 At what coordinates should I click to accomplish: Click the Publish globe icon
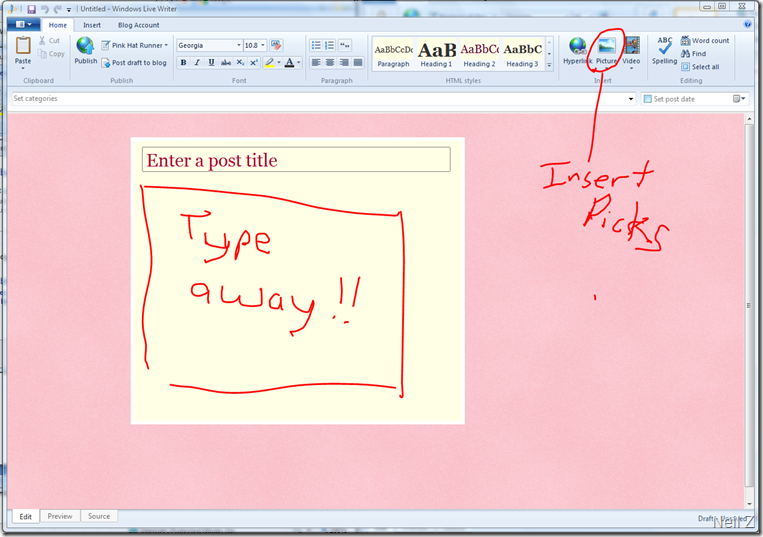pyautogui.click(x=85, y=46)
